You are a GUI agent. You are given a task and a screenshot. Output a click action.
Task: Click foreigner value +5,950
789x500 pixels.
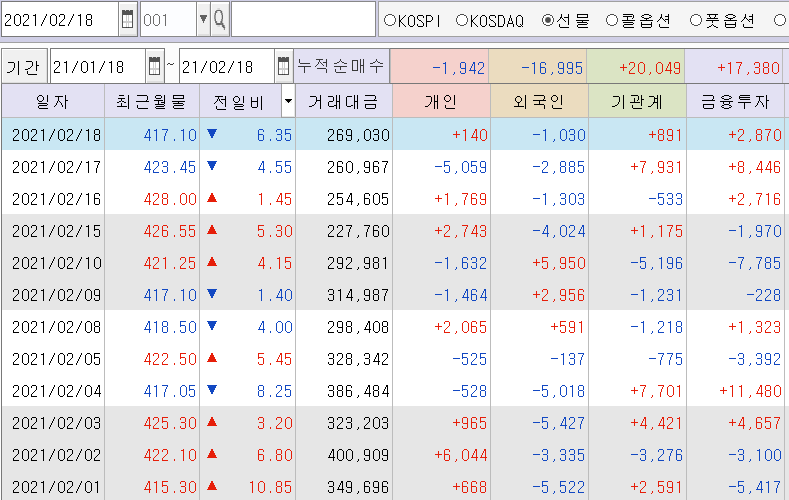(559, 263)
